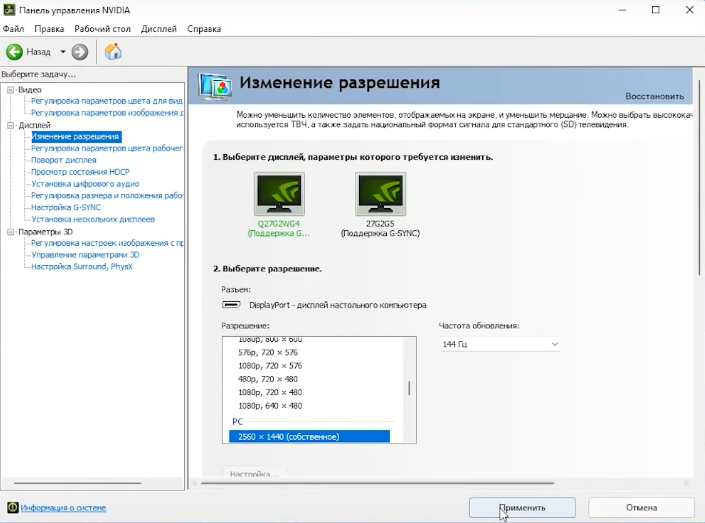The width and height of the screenshot is (705, 523).
Task: Open Поворот дисплея page
Action: [64, 160]
